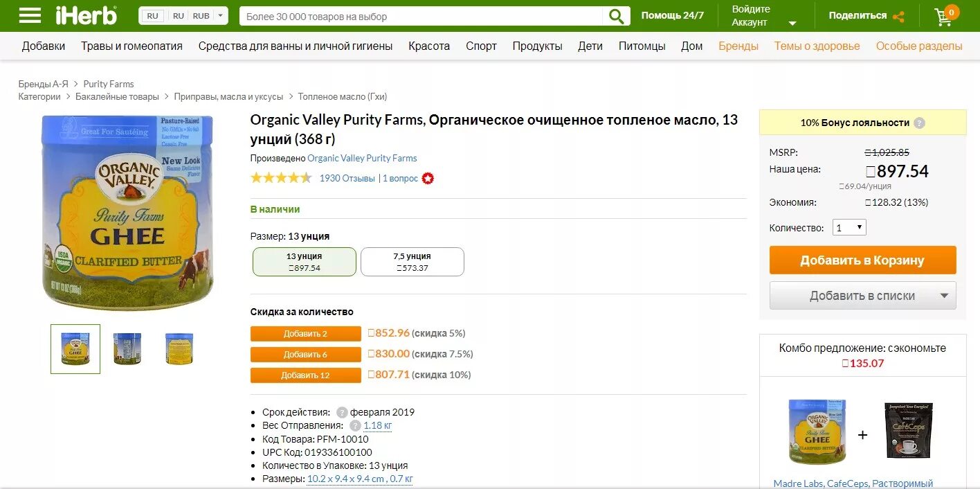This screenshot has width=980, height=489.
Task: Click the Добавить в Корзину button
Action: click(x=863, y=260)
